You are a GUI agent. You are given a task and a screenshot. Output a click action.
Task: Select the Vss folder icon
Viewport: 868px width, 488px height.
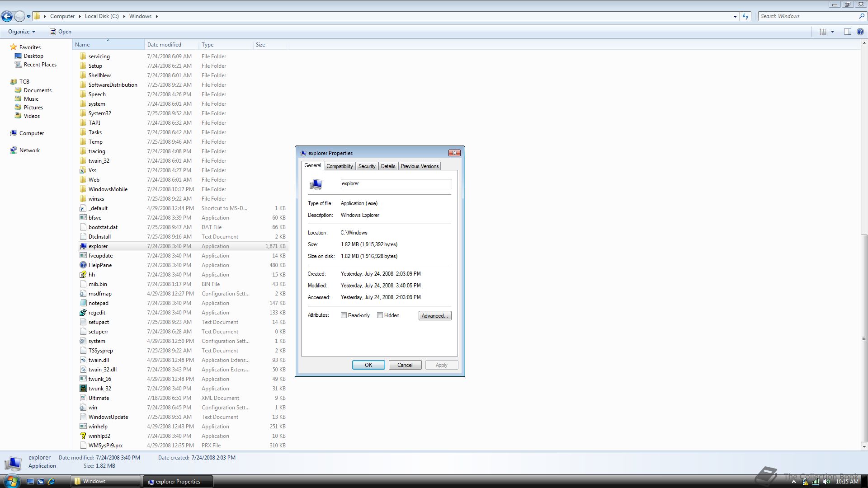[x=83, y=170]
